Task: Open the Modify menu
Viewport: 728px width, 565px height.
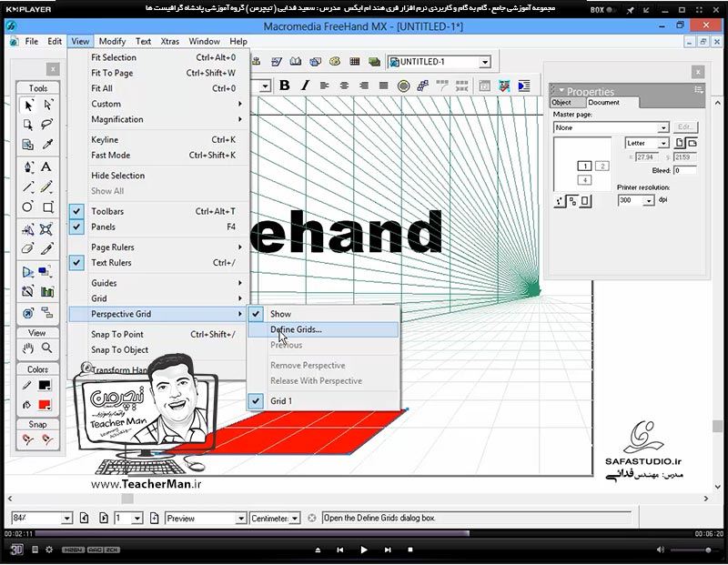Action: click(x=112, y=41)
